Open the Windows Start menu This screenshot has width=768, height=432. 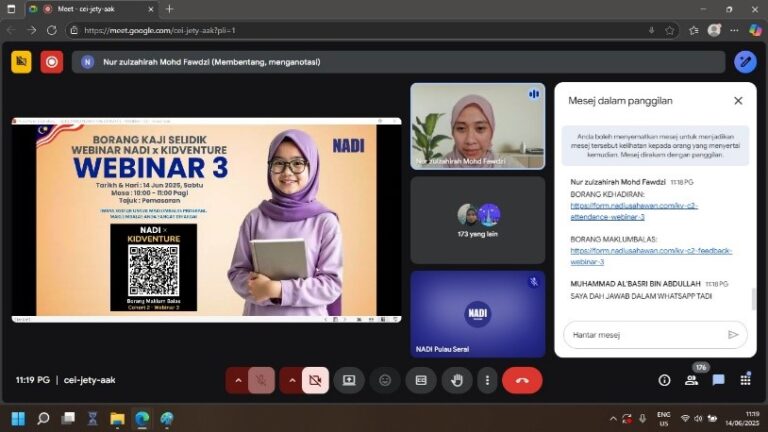[18, 419]
